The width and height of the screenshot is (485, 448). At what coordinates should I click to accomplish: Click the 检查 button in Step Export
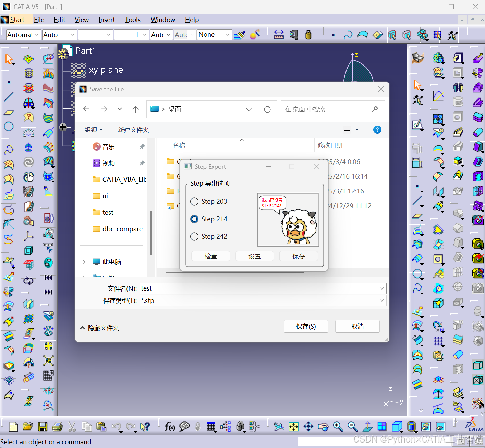click(x=210, y=256)
